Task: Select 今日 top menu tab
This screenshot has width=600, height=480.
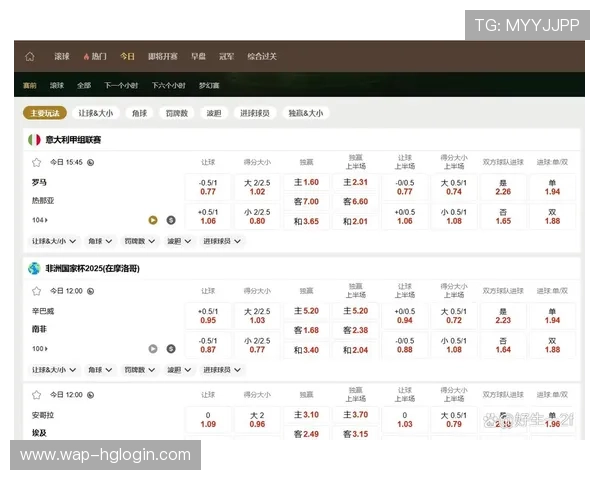Action: (127, 57)
